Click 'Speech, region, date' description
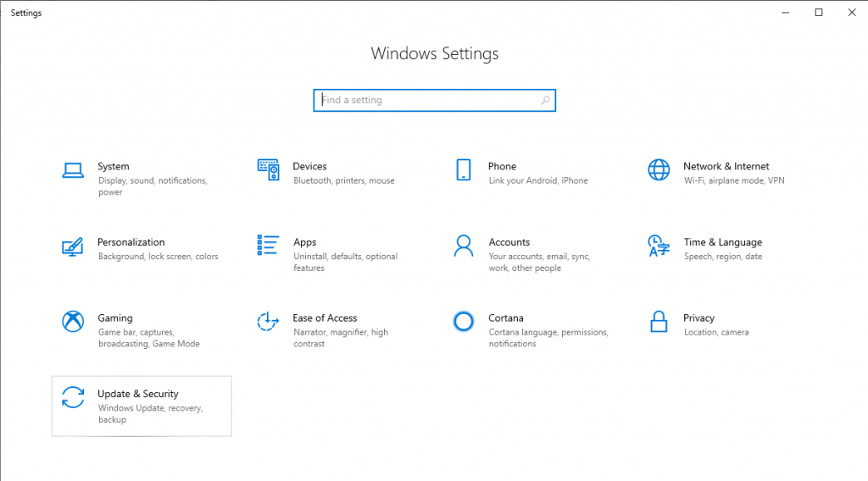 coord(723,257)
